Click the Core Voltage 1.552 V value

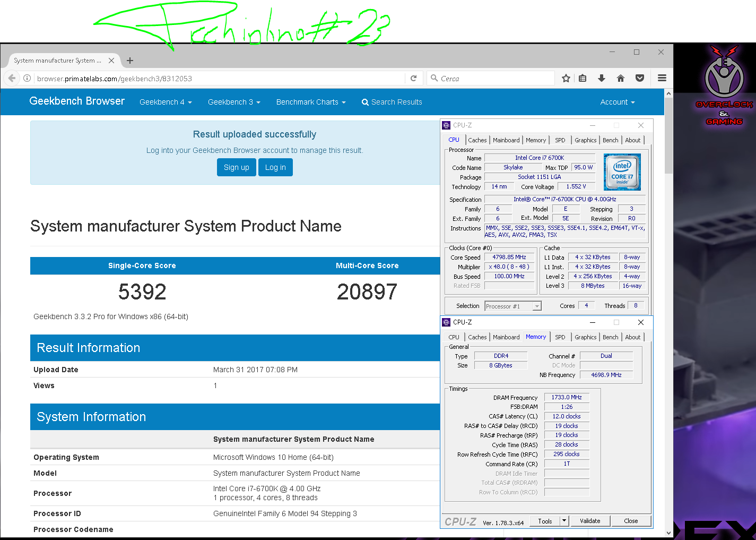576,186
